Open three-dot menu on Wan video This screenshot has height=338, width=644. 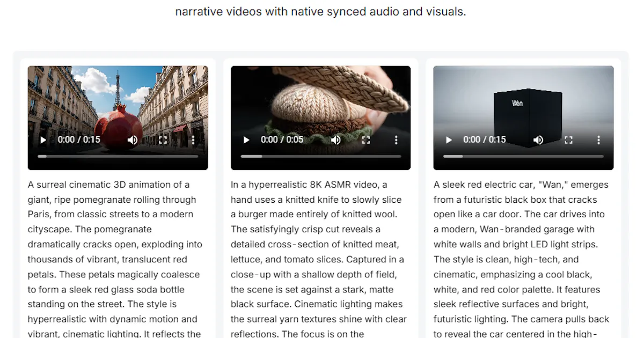(599, 140)
